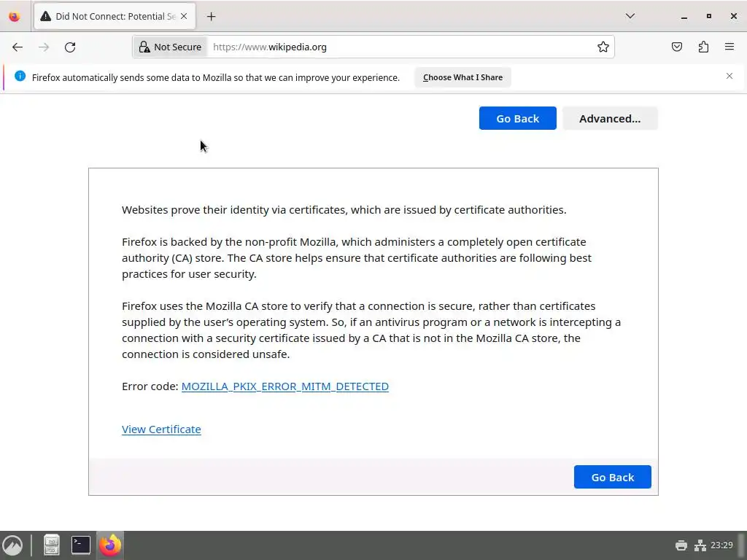Viewport: 747px width, 560px height.
Task: Open the Extensions puzzle icon
Action: [703, 47]
